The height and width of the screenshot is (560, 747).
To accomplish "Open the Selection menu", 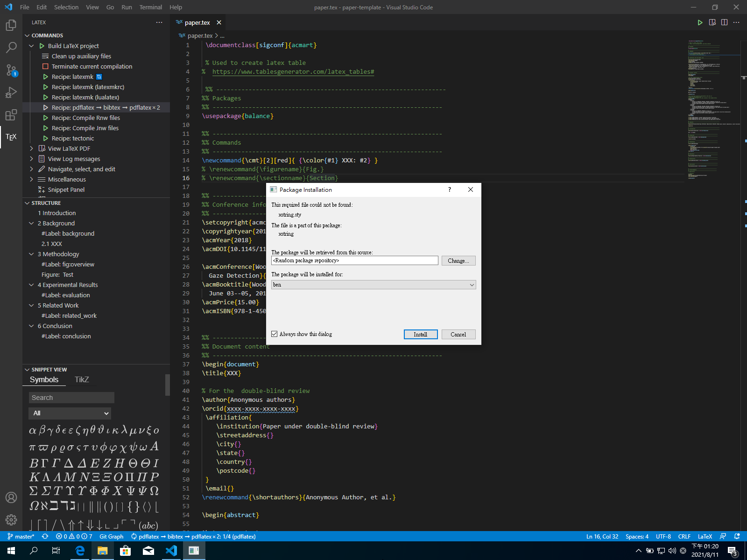I will pos(66,7).
